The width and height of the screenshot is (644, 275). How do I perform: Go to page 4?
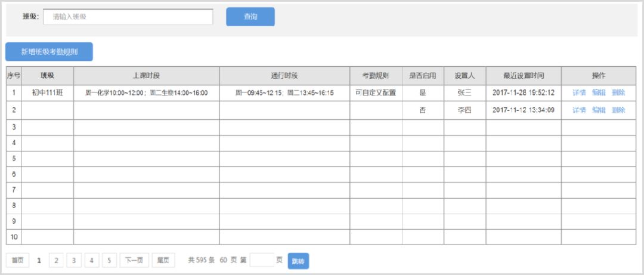tap(92, 260)
